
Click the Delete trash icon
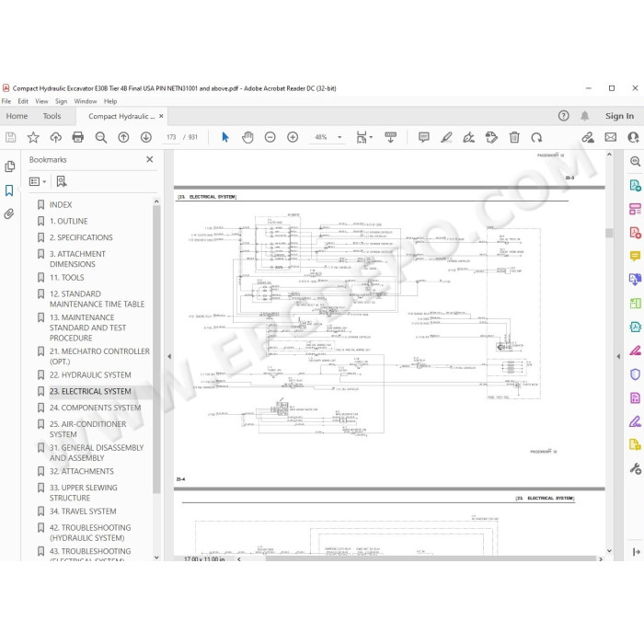point(514,137)
